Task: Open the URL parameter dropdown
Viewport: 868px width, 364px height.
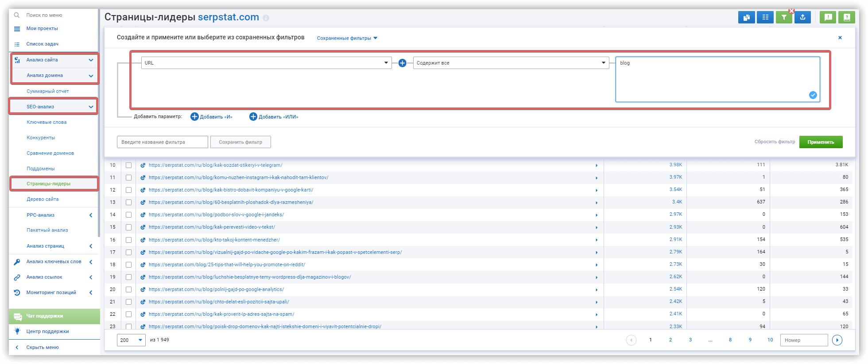Action: [x=266, y=63]
